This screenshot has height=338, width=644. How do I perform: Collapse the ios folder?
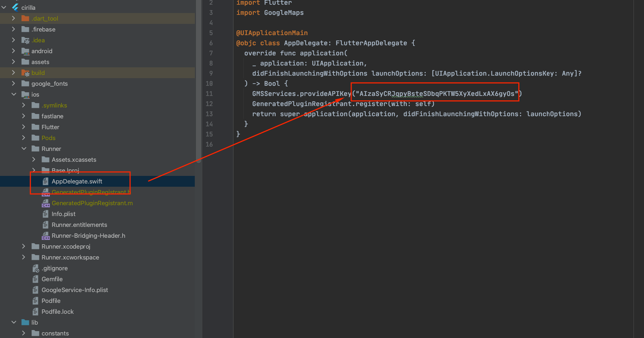point(14,94)
